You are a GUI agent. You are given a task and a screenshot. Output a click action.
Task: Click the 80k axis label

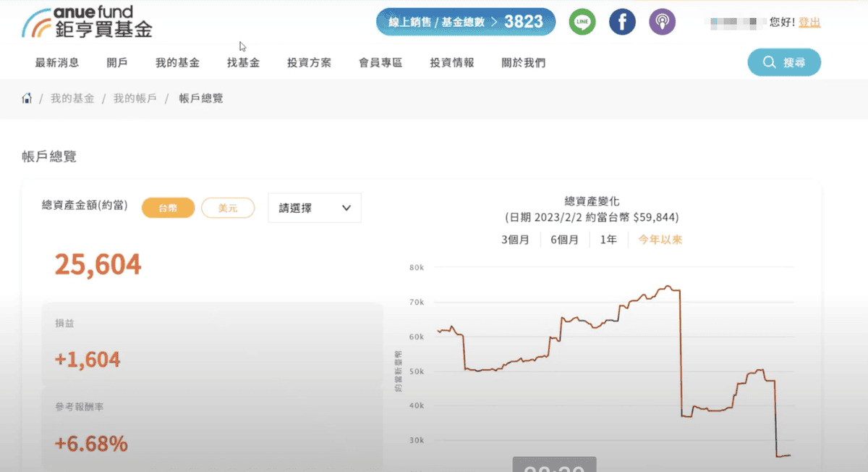click(x=415, y=267)
